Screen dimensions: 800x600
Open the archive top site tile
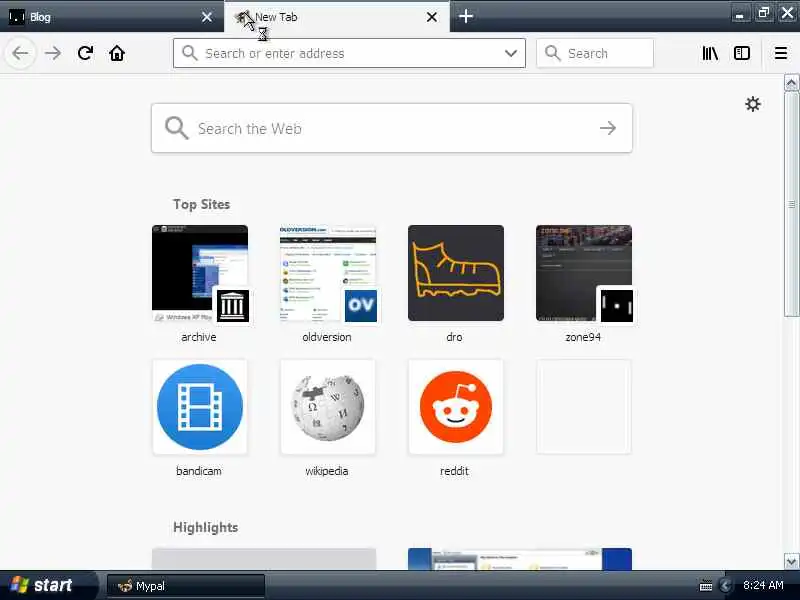pyautogui.click(x=200, y=273)
